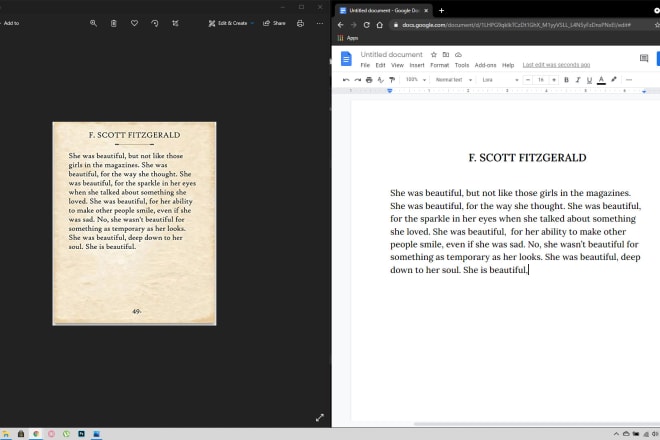Delete the photo using the trash icon
Viewport: 660px width, 440px height.
coord(114,23)
